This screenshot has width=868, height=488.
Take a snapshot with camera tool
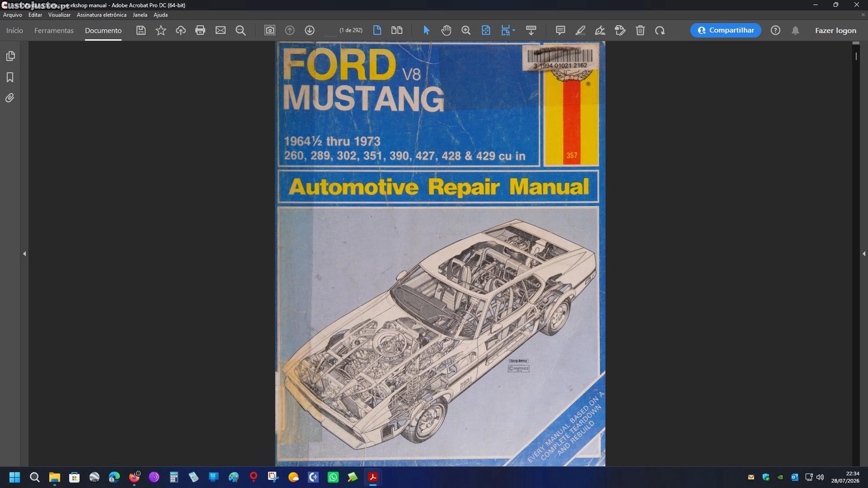tap(270, 30)
